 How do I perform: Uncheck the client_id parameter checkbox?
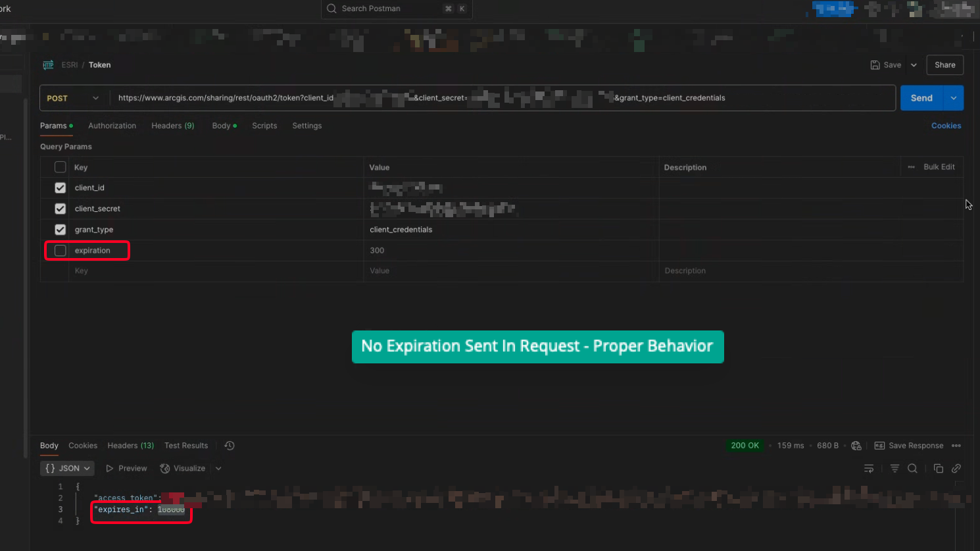click(61, 188)
